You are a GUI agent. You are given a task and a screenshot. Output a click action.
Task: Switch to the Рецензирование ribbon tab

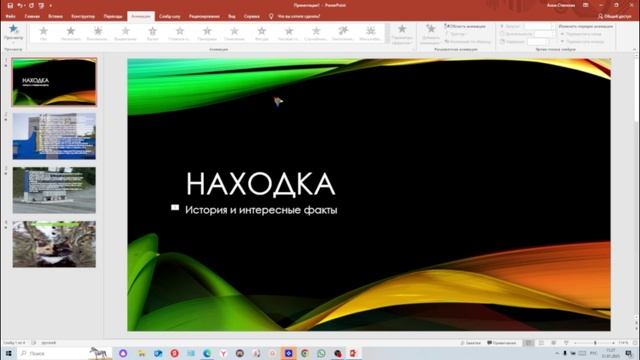[x=204, y=16]
